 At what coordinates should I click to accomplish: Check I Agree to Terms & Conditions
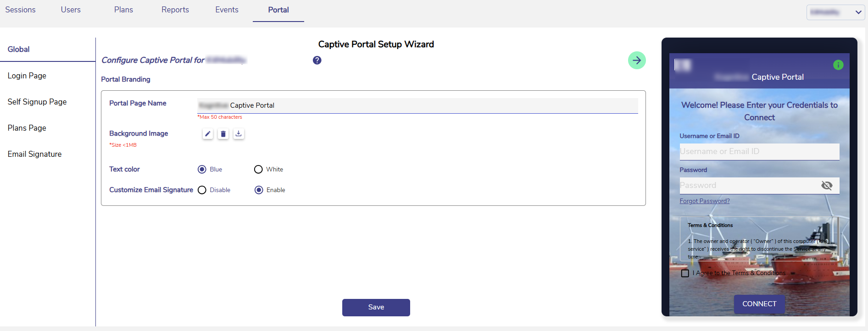click(685, 273)
